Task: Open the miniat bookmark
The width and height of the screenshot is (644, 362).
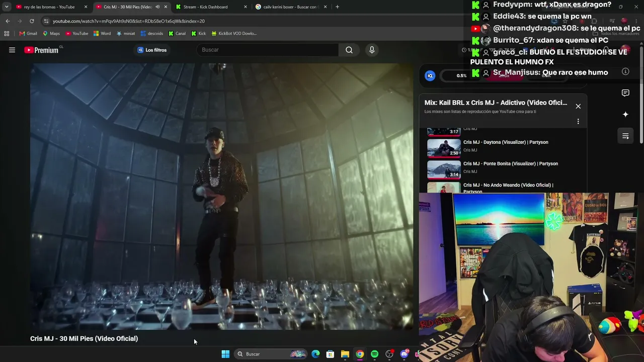Action: click(126, 34)
